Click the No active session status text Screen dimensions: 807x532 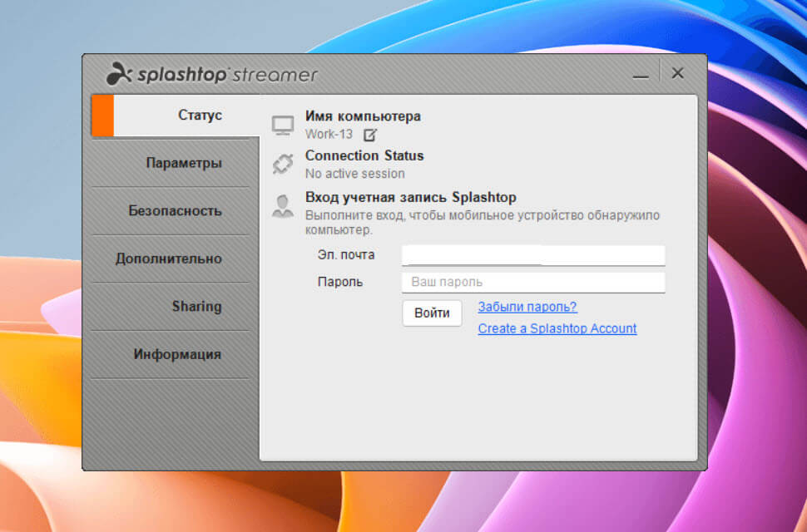point(355,174)
